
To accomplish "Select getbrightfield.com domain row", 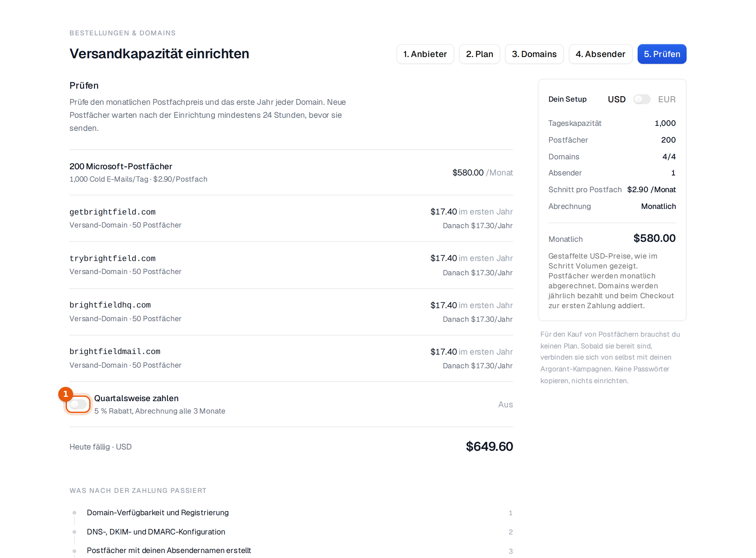I will (x=291, y=218).
